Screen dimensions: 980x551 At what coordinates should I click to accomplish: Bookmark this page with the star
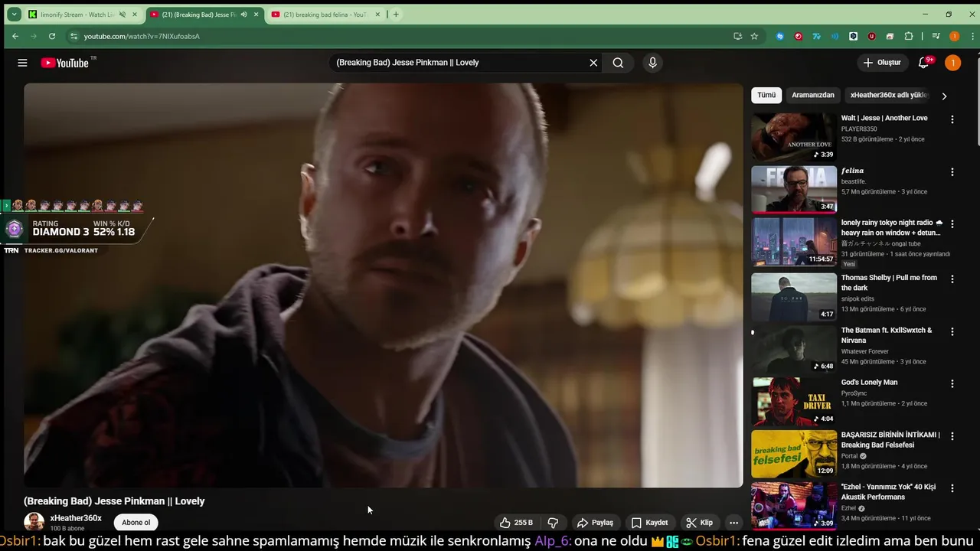pos(754,36)
